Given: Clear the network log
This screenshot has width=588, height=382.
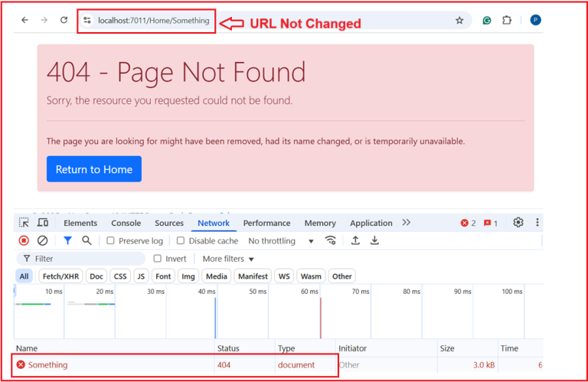Looking at the screenshot, I should (43, 240).
